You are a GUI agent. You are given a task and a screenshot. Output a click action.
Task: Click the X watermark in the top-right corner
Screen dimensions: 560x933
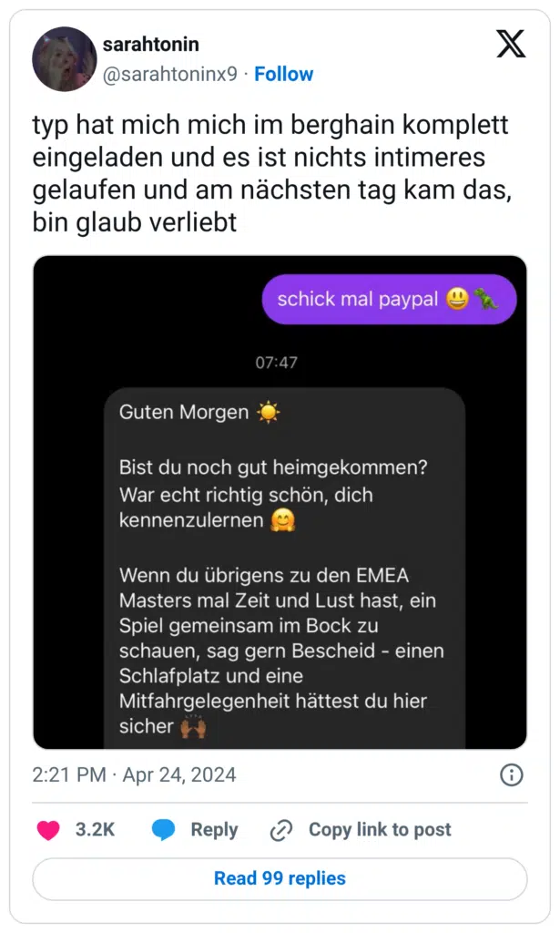click(510, 44)
